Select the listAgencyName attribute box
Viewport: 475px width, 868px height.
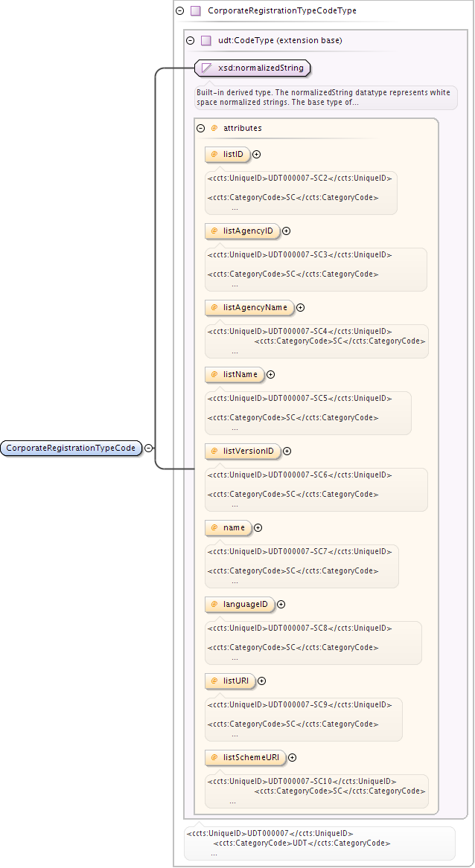pyautogui.click(x=249, y=308)
